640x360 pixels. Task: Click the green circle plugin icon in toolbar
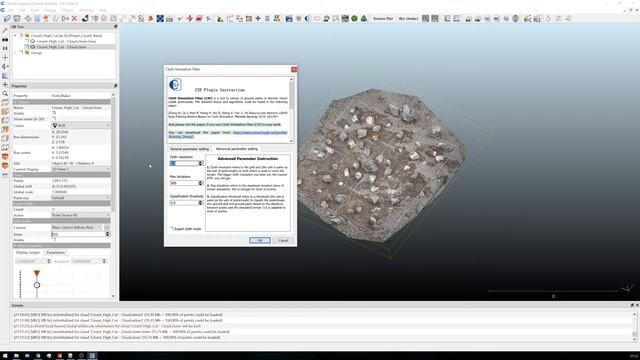coord(354,18)
